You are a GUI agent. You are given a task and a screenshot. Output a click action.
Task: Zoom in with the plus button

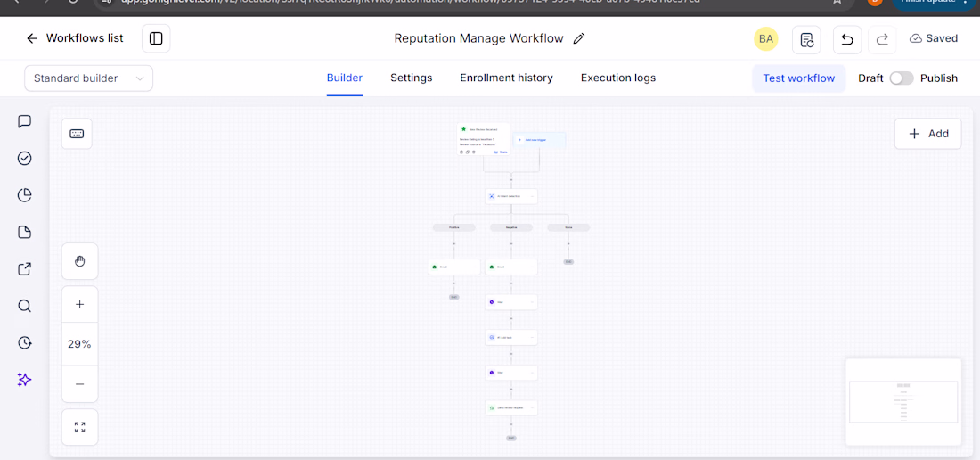79,304
